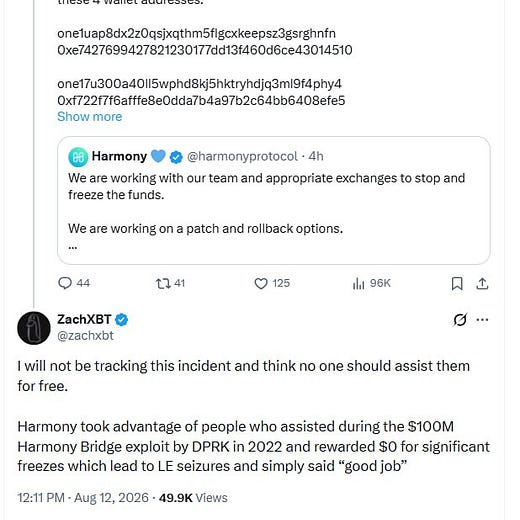
Task: Click the blue heart next to Harmony
Action: click(158, 156)
